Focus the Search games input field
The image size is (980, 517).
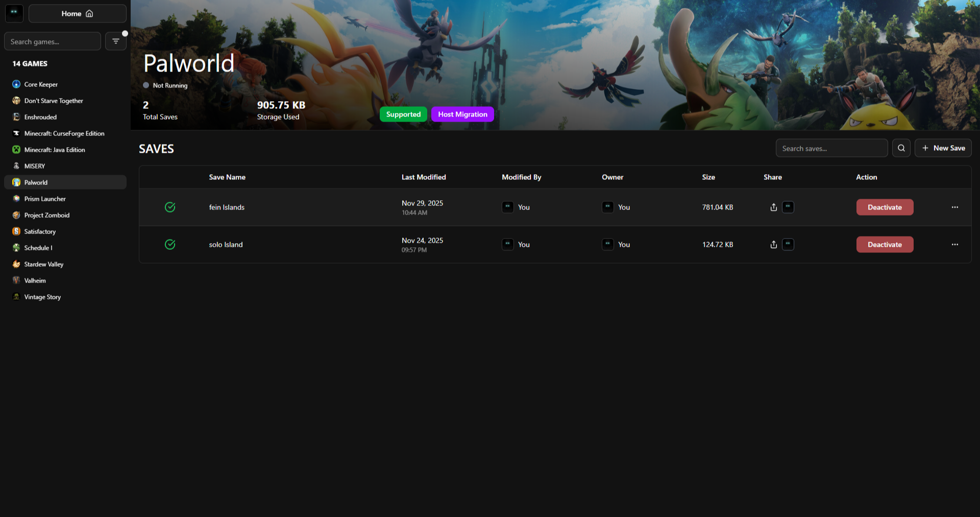(x=53, y=41)
